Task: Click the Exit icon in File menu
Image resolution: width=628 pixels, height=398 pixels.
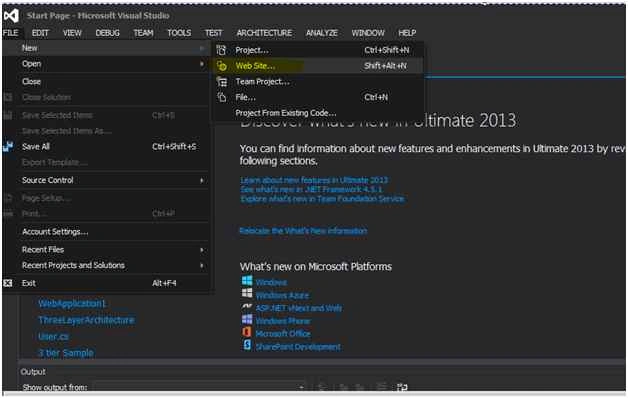Action: 8,283
